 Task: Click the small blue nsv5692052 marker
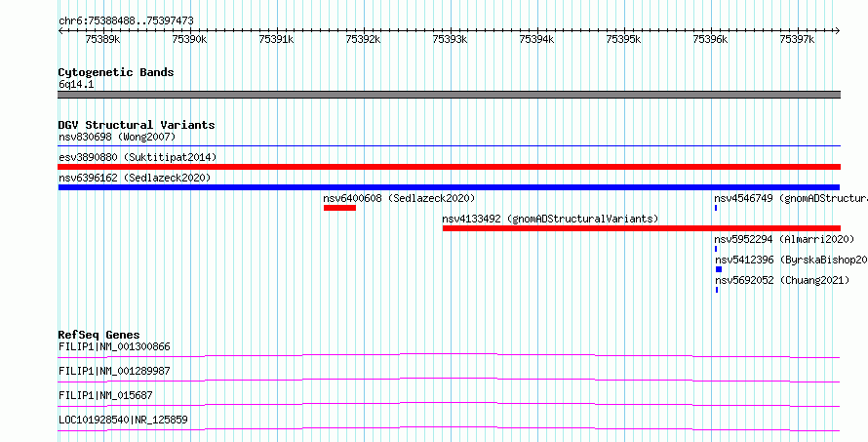coord(717,290)
